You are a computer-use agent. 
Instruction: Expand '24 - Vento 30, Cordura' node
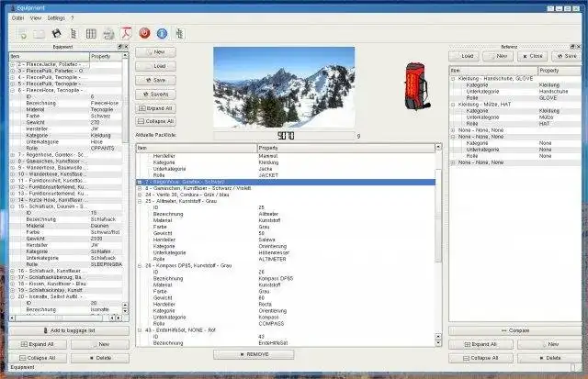[140, 195]
